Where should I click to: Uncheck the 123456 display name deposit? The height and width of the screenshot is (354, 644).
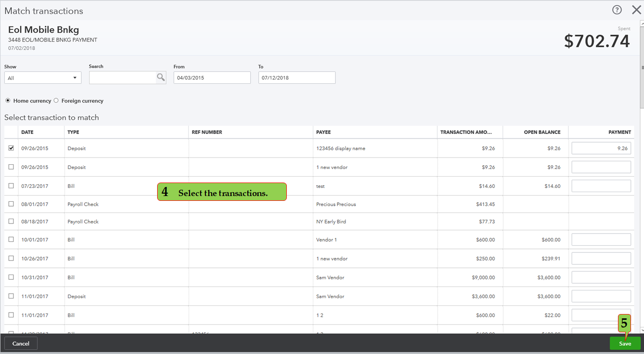pos(11,148)
